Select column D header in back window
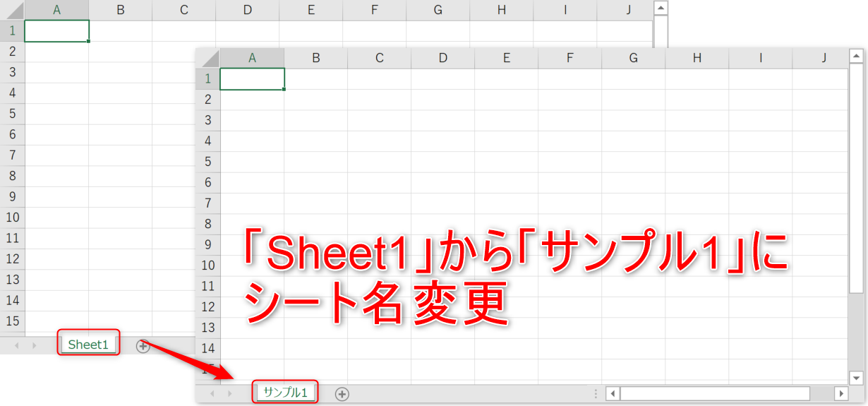This screenshot has width=868, height=406. coord(248,10)
